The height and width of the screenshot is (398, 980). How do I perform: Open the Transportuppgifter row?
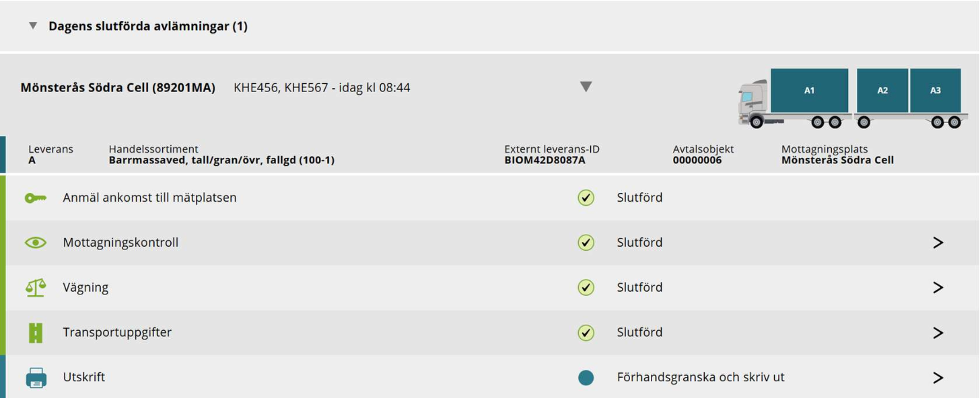(938, 333)
